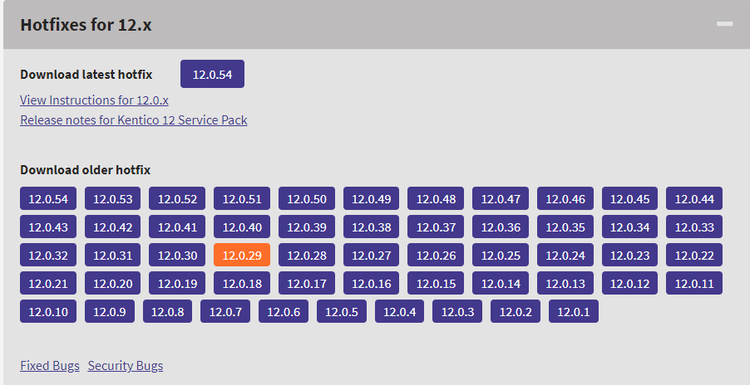
Task: Download hotfix 12.0.45
Action: (x=630, y=198)
